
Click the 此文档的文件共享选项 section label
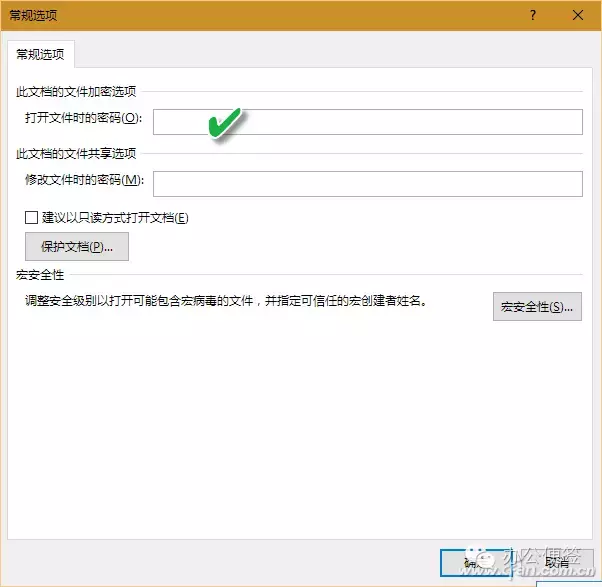pos(76,154)
